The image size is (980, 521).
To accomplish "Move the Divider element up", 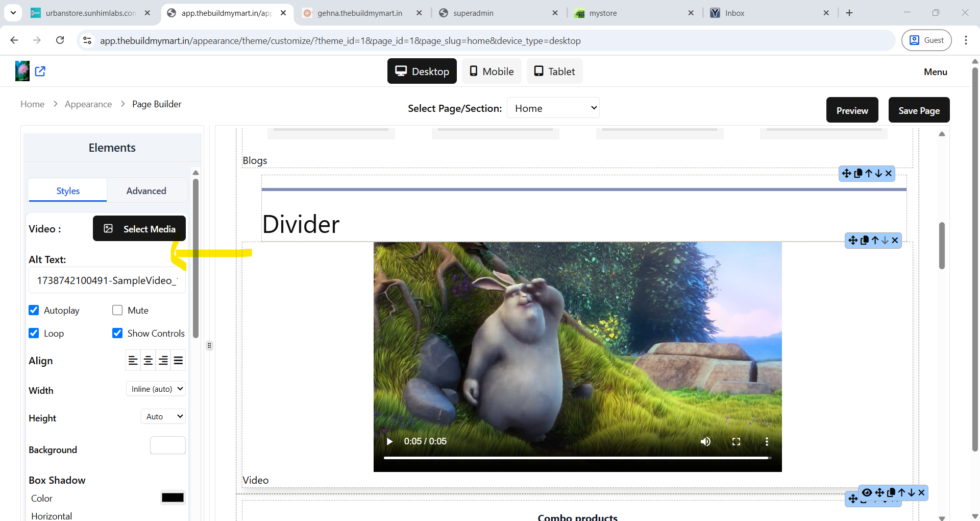I will click(869, 174).
